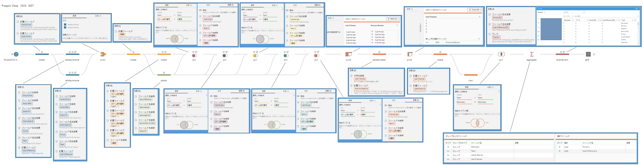This screenshot has width=644, height=165.
Task: Click the Position field pill
Action: pos(496,37)
